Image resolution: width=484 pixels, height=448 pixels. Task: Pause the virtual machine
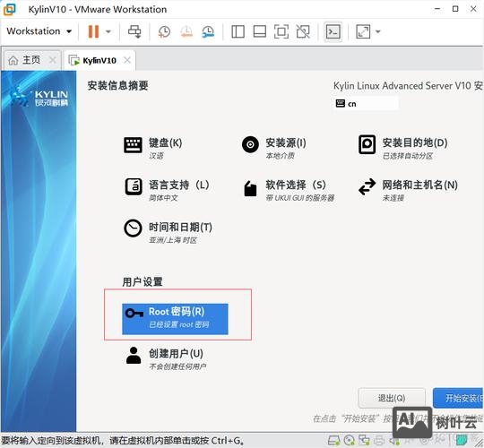[93, 31]
